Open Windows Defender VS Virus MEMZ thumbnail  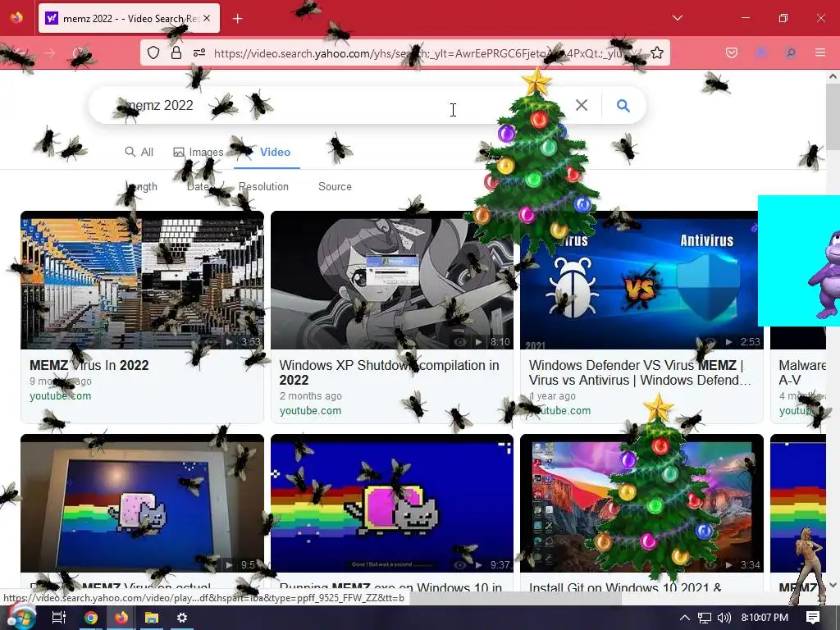(x=641, y=280)
